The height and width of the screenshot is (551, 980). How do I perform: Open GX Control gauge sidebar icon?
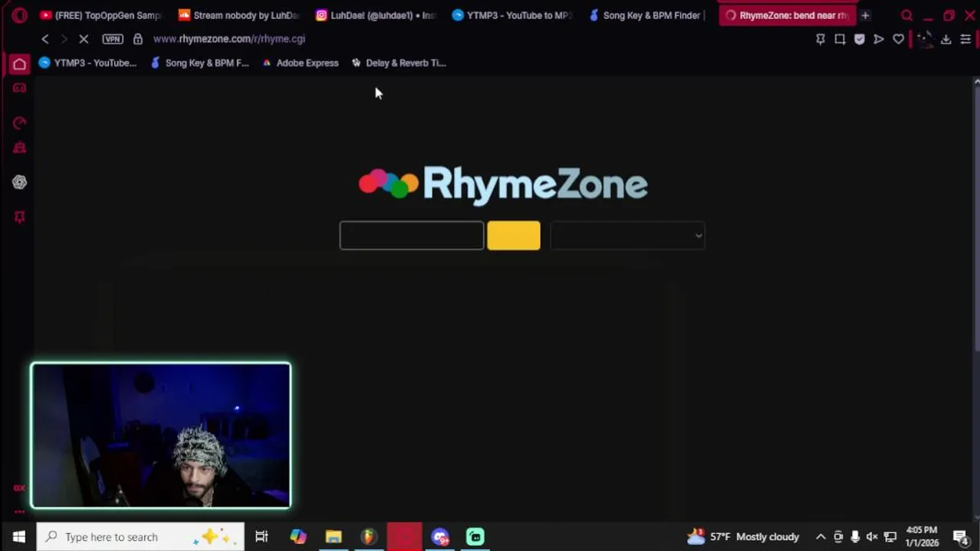pos(19,122)
